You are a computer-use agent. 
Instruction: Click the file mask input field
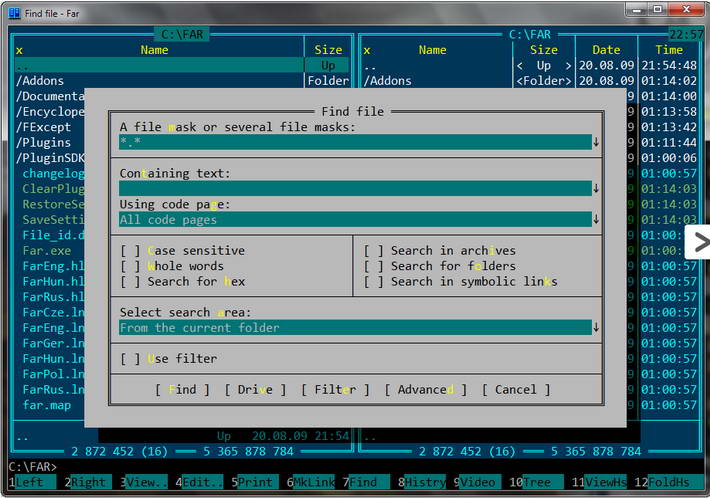tap(355, 142)
